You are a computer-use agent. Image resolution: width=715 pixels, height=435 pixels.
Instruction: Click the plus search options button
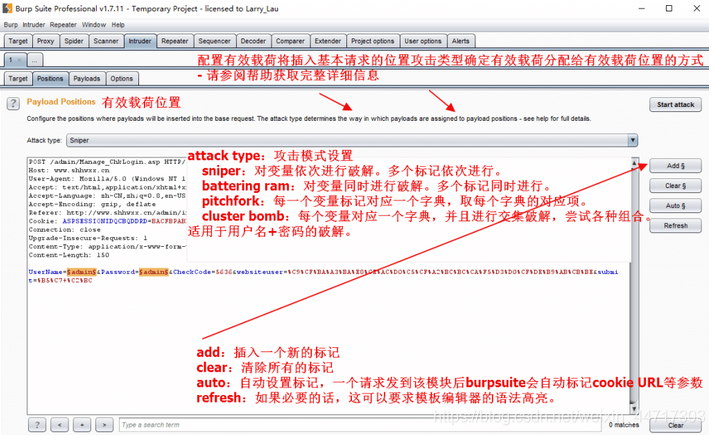(x=82, y=425)
